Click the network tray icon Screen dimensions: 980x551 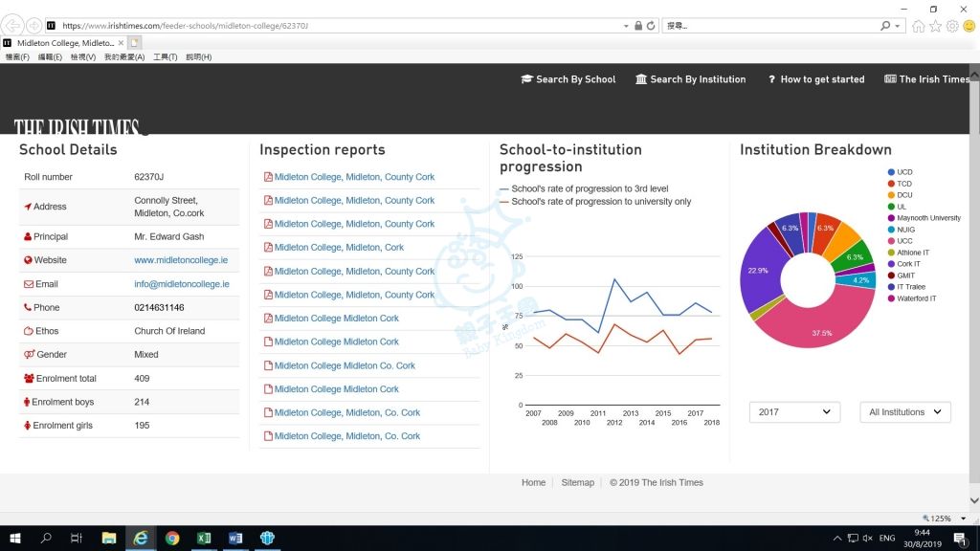click(853, 538)
